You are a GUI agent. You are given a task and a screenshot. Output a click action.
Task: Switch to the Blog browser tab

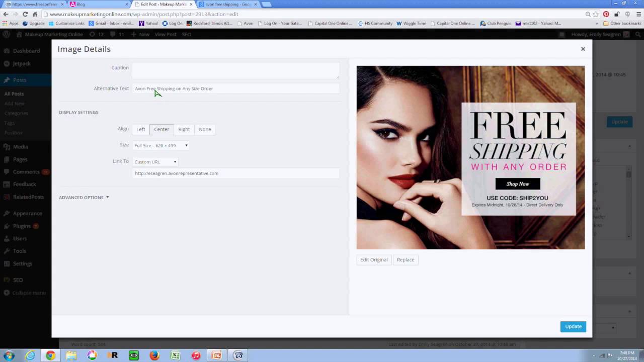pos(98,4)
